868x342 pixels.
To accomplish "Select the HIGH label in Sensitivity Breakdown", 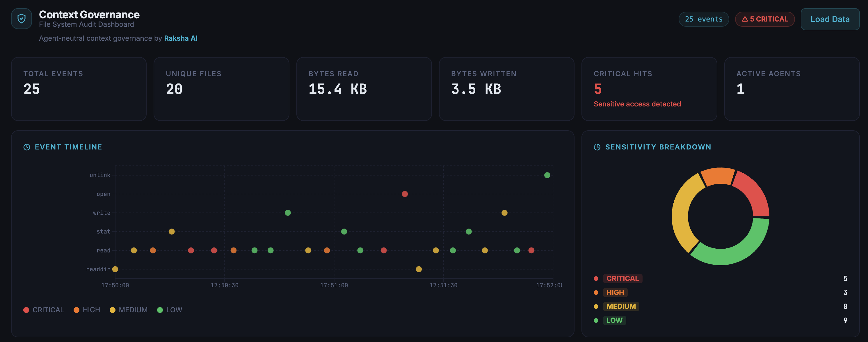I will pos(615,293).
